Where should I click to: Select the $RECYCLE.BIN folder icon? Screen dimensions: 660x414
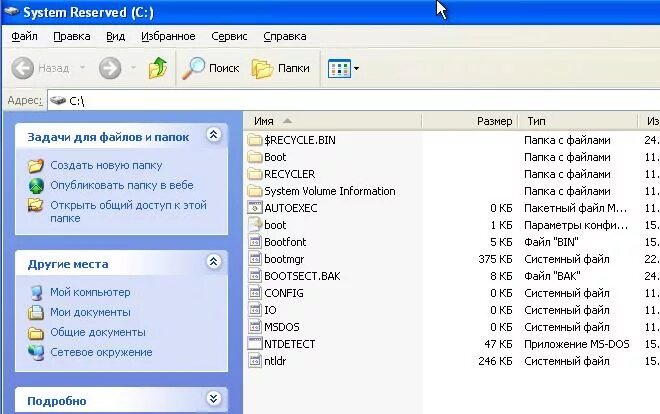pyautogui.click(x=255, y=140)
